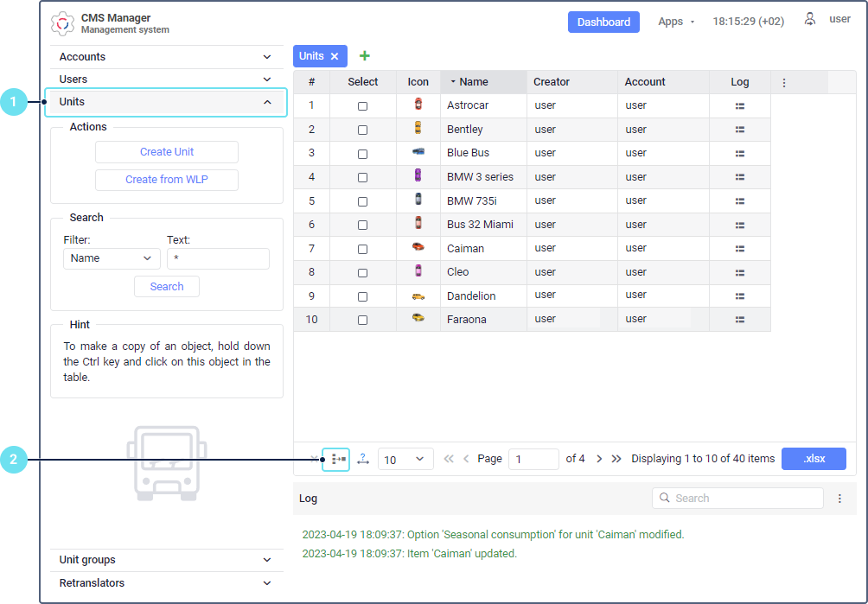Jump to last page double arrow
This screenshot has height=604, width=868.
pyautogui.click(x=616, y=459)
